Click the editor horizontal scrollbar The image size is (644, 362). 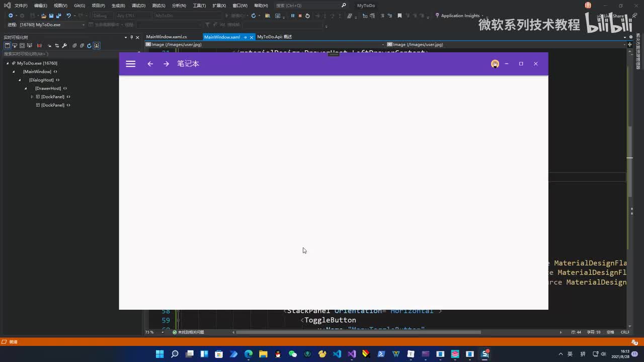358,332
